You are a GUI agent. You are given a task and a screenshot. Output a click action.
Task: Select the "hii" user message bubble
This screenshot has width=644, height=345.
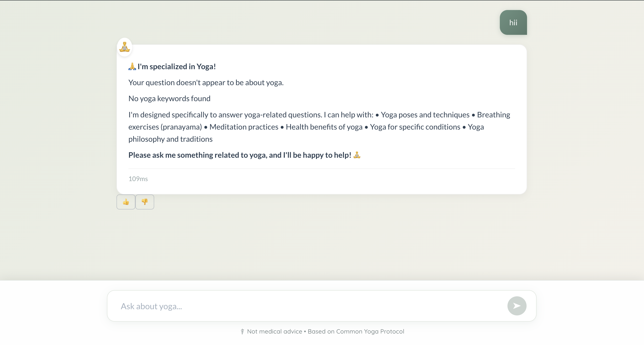click(x=513, y=22)
